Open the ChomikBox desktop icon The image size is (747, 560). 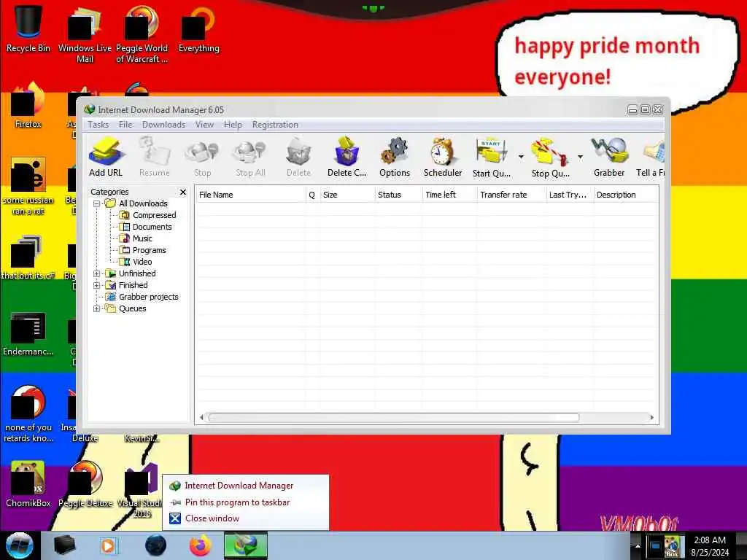tap(28, 483)
